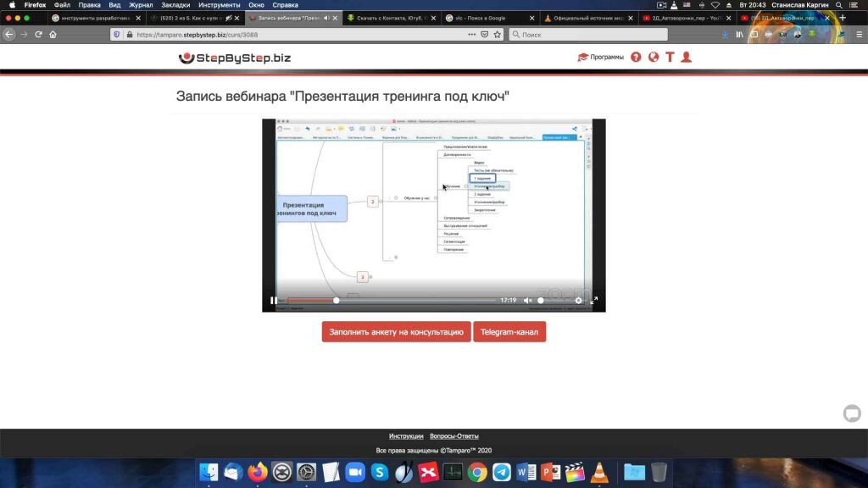868x488 pixels.
Task: Open Google Chrome from the Dock
Action: tap(477, 472)
